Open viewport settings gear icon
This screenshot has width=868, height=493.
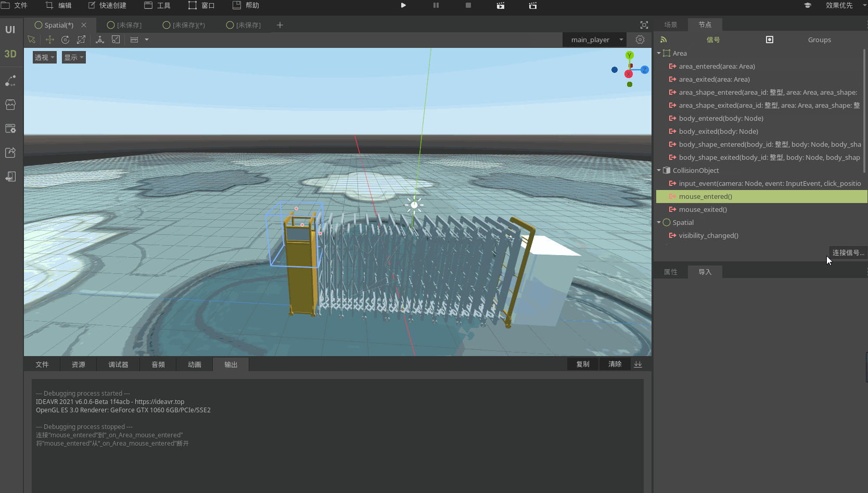click(x=640, y=40)
